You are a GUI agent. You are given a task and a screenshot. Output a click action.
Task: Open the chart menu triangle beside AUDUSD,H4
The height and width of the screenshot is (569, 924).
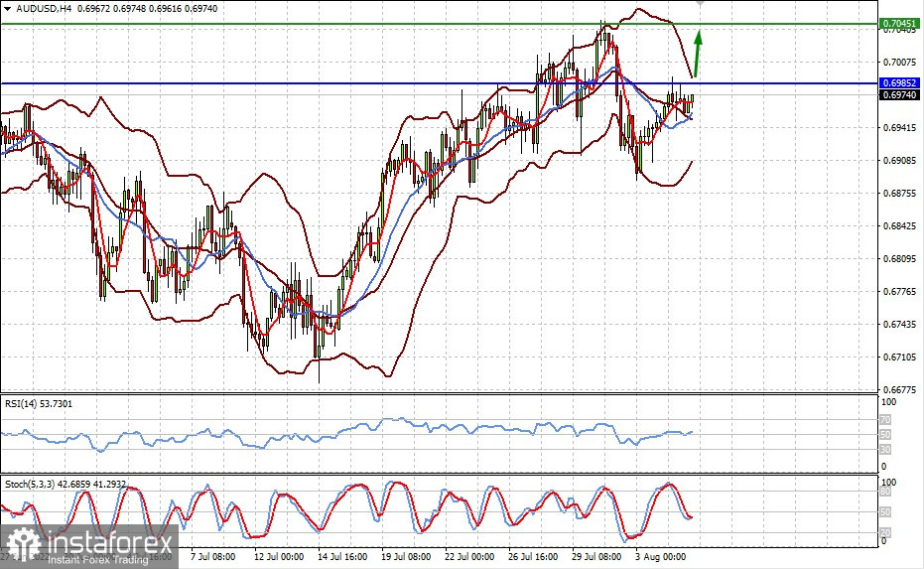tap(7, 9)
